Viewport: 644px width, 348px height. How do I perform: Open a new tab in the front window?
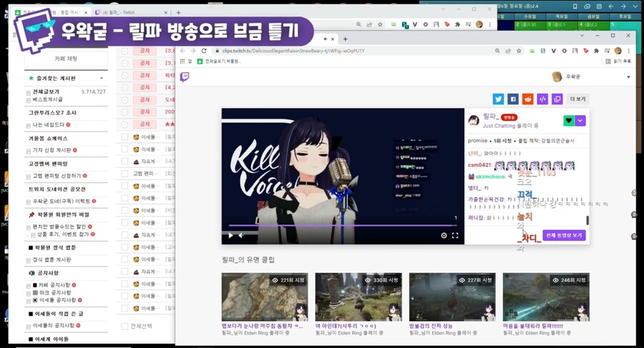click(x=346, y=39)
